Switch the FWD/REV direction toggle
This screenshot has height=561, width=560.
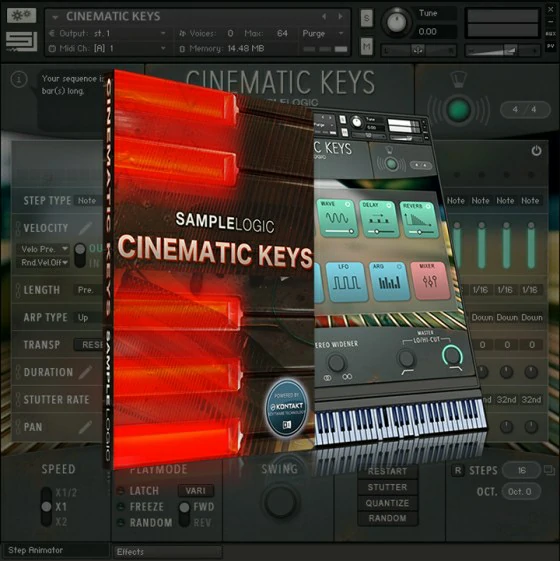click(x=184, y=514)
